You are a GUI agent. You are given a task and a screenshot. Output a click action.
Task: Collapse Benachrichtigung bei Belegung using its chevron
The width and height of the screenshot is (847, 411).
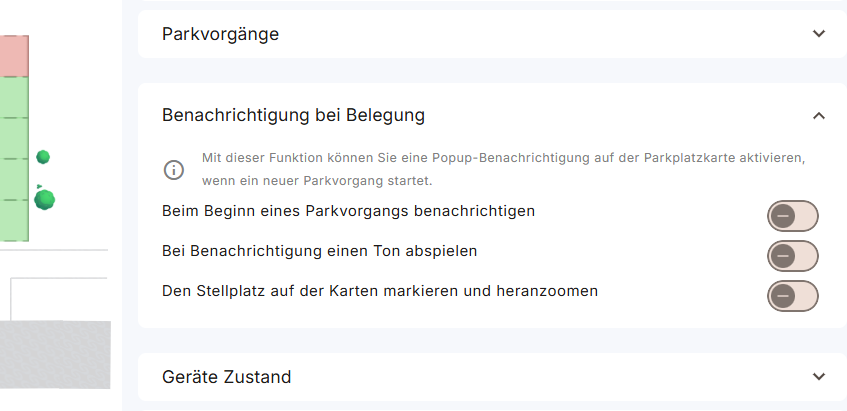[819, 116]
